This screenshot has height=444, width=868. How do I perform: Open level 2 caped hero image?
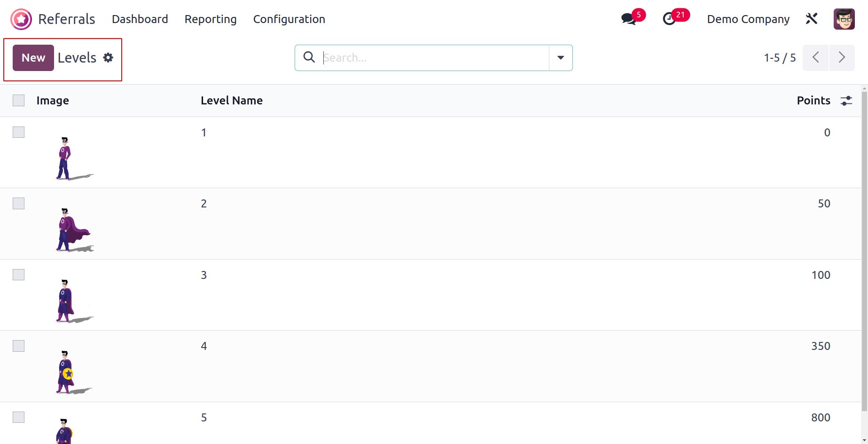click(74, 230)
